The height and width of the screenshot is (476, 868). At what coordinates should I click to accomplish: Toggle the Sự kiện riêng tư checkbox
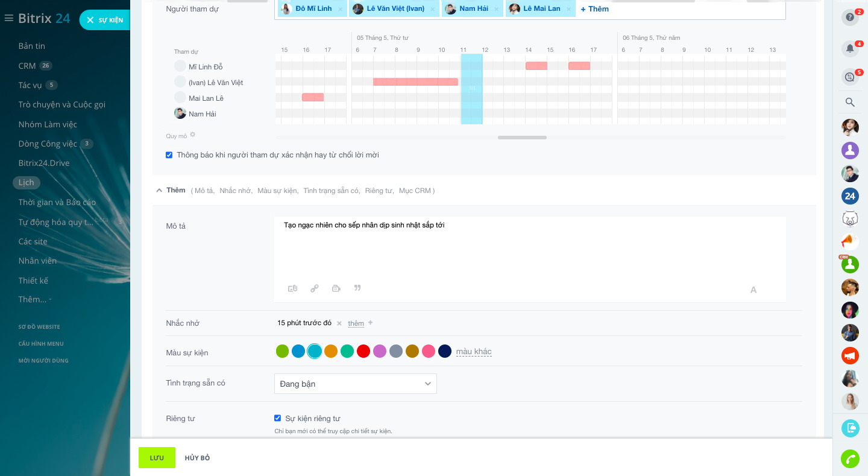tap(278, 418)
